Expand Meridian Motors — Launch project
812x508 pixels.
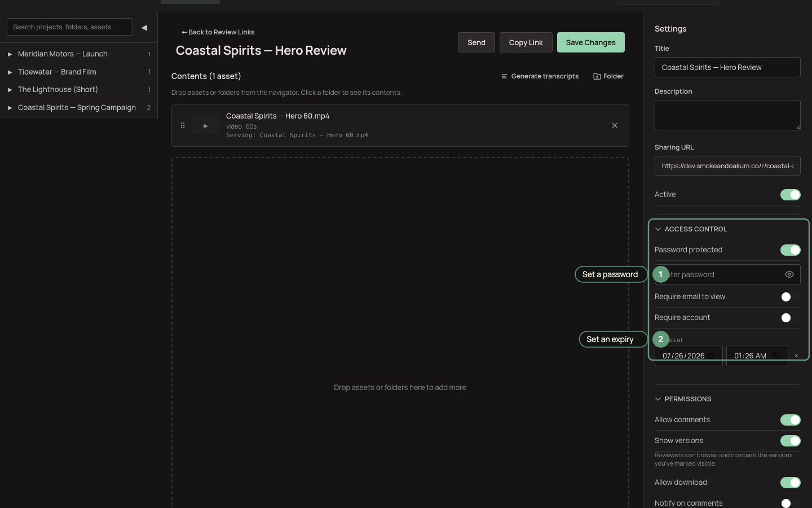coord(10,54)
